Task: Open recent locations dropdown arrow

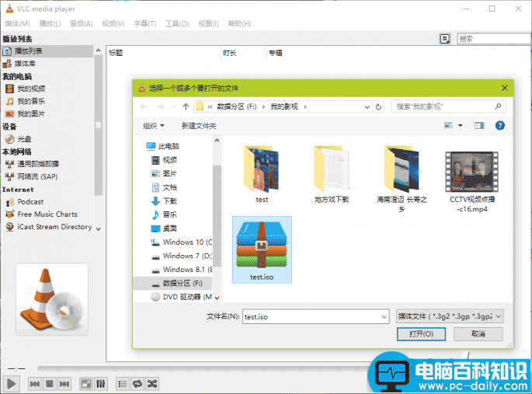Action: click(x=174, y=106)
